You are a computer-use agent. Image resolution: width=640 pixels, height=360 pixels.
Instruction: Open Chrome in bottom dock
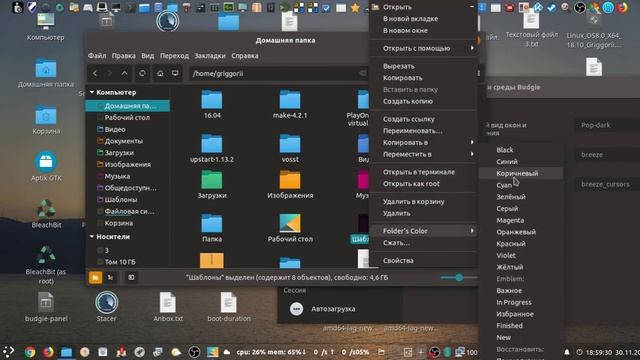click(x=29, y=352)
